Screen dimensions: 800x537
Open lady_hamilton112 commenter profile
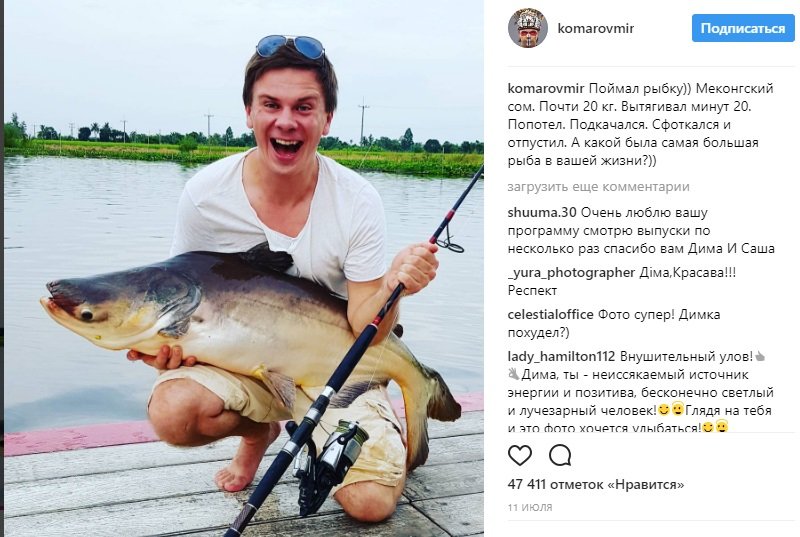561,356
